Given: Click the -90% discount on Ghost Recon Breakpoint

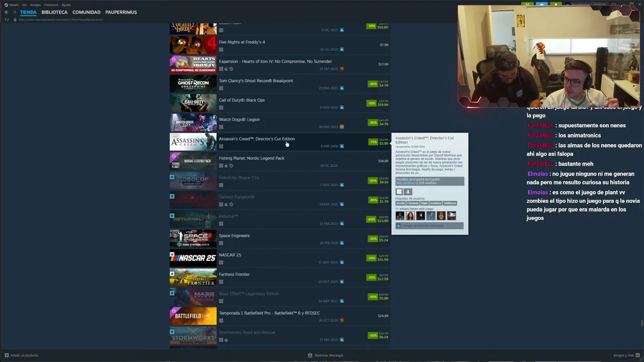Looking at the screenshot, I should (373, 84).
